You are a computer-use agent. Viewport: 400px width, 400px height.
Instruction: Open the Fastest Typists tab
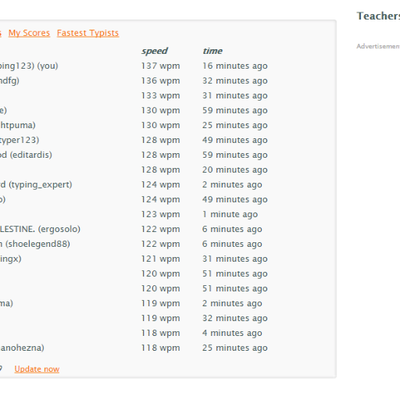click(x=88, y=33)
